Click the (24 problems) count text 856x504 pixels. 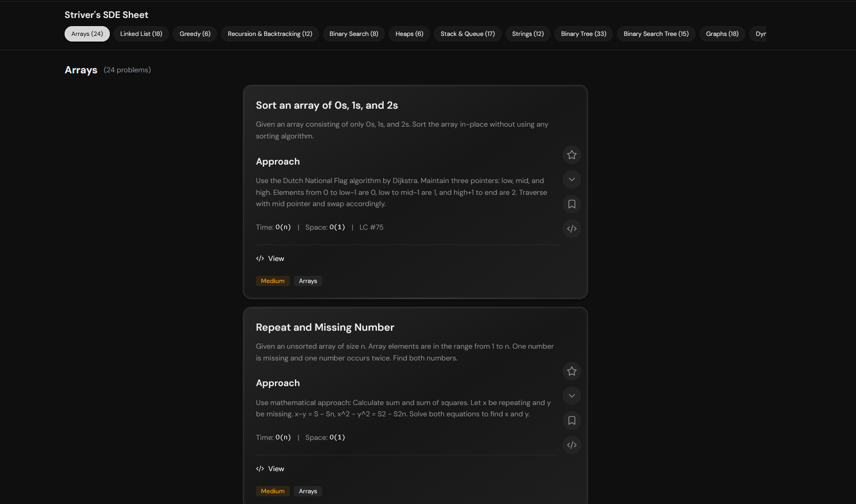[127, 70]
